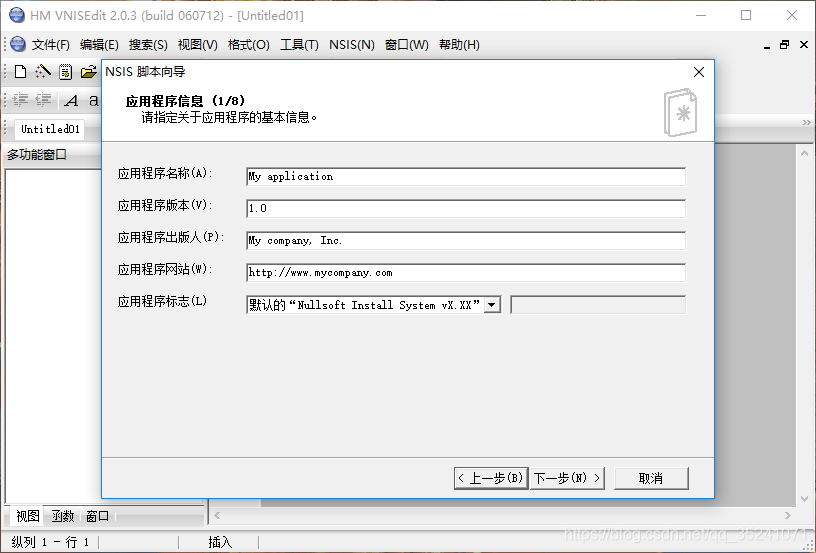
Task: Click the 插入 insert mode status entry
Action: point(220,542)
